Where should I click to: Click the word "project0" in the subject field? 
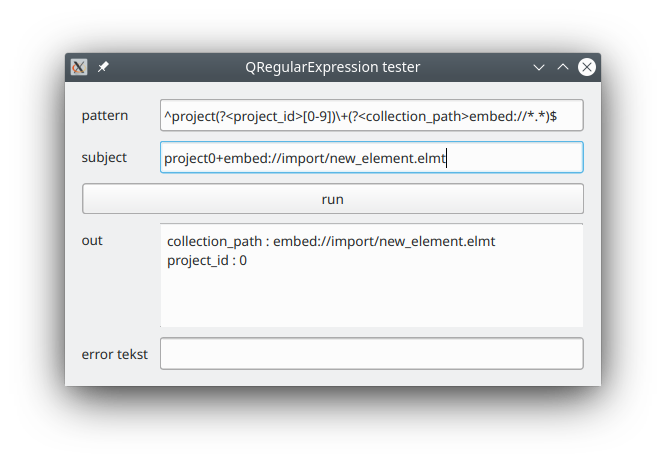[192, 157]
